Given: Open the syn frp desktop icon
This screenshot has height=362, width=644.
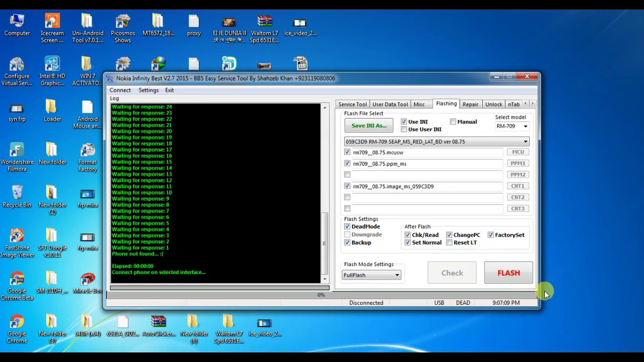Looking at the screenshot, I should [17, 112].
